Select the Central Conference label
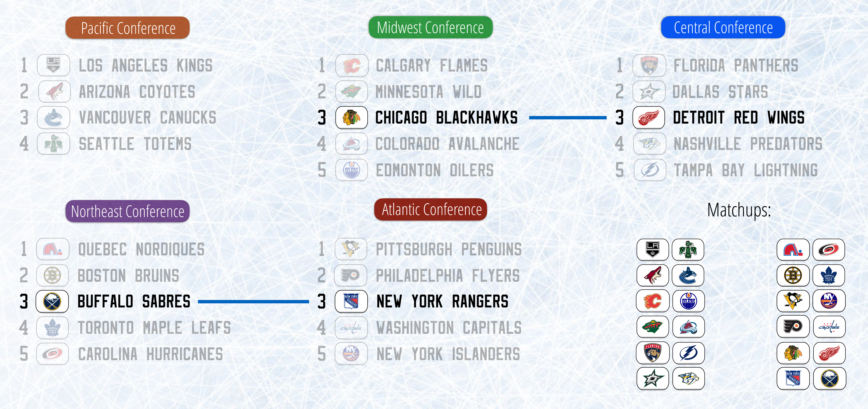The image size is (868, 409). coord(723,27)
